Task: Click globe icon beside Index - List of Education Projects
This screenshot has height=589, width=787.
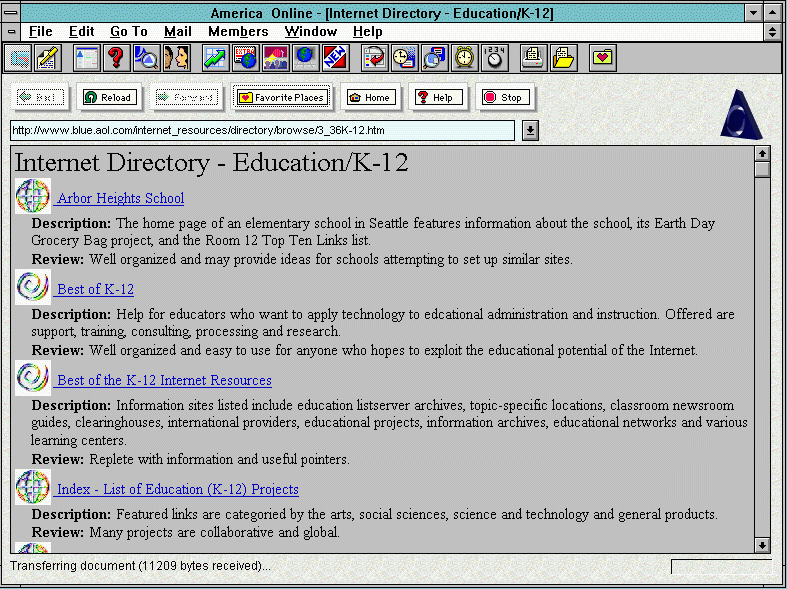Action: (x=33, y=487)
